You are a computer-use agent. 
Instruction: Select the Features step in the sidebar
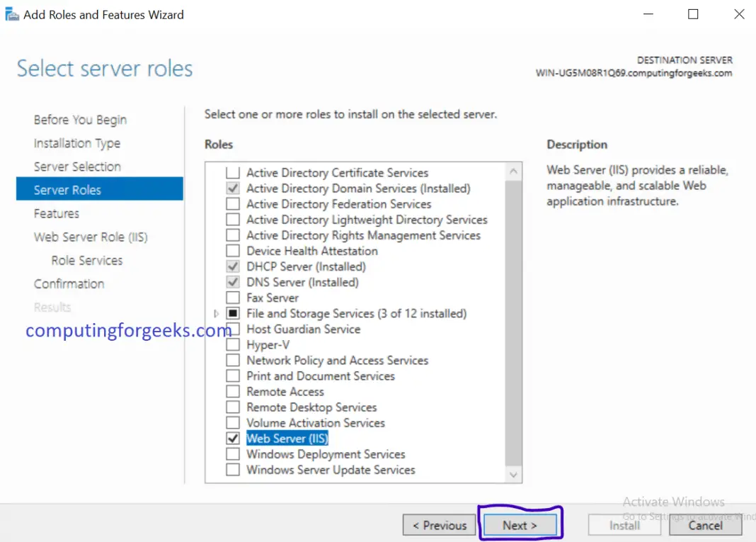[x=56, y=213]
